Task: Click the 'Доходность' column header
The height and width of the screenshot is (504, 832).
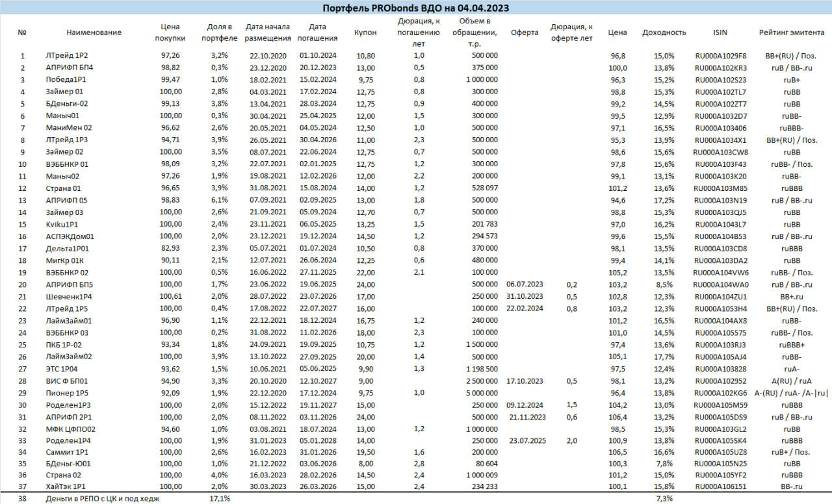Action: (664, 32)
